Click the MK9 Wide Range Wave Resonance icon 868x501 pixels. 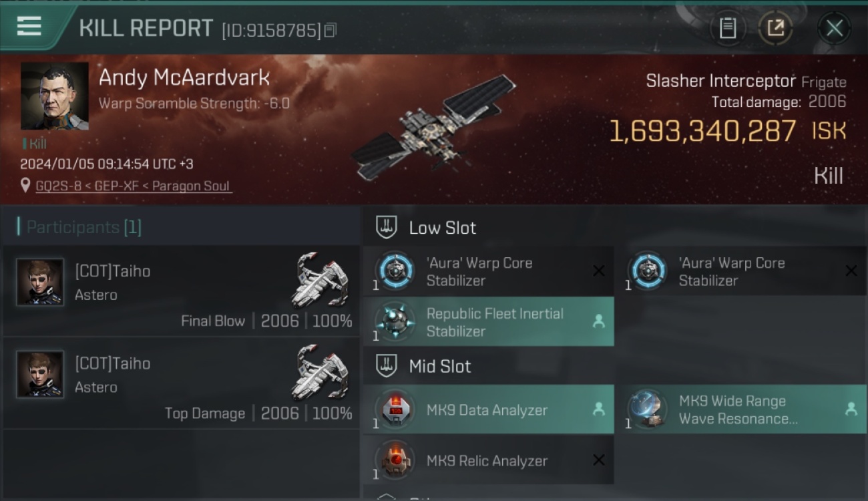pyautogui.click(x=648, y=409)
